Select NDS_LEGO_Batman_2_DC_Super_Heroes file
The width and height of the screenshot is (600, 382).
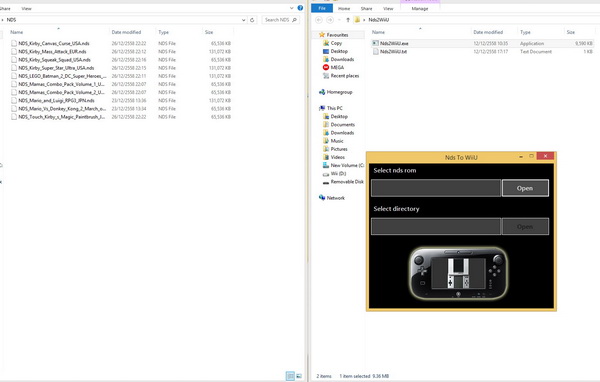(x=62, y=76)
